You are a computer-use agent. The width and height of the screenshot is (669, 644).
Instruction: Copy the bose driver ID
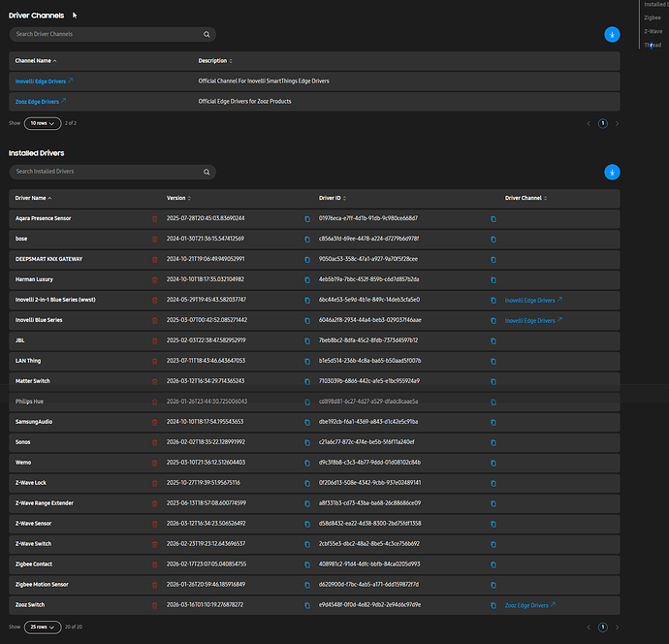coord(494,240)
